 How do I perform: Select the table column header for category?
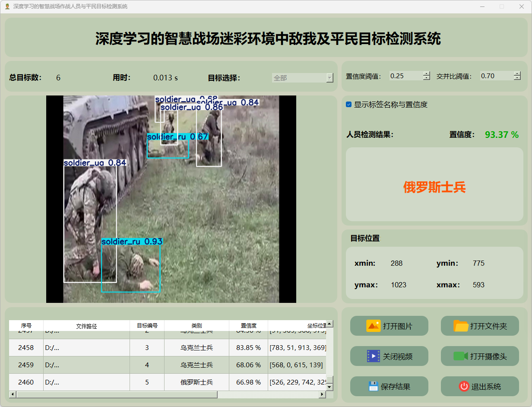pos(196,326)
